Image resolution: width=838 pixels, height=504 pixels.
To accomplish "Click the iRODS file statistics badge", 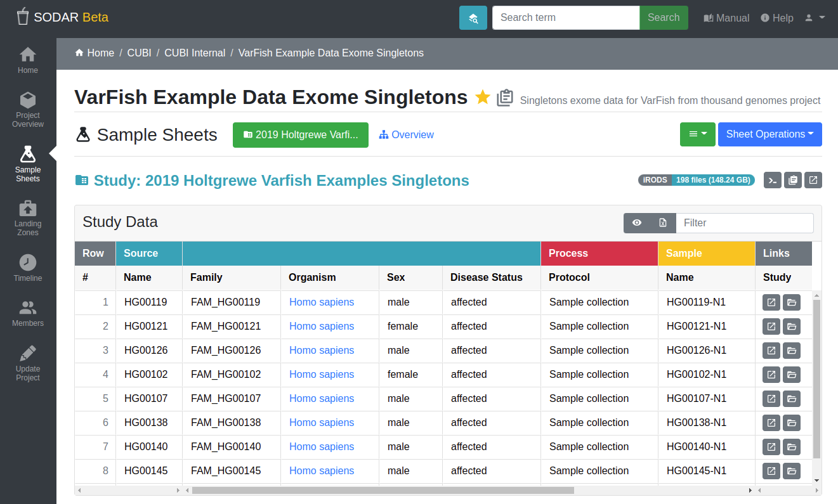I will [x=697, y=180].
